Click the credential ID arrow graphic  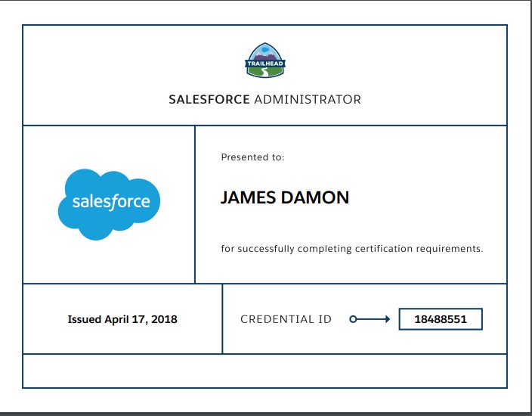pyautogui.click(x=370, y=319)
